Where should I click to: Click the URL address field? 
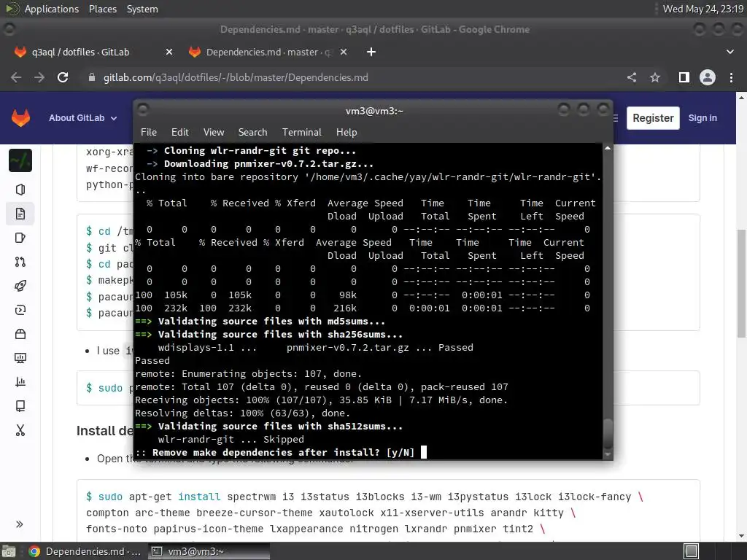click(x=352, y=77)
